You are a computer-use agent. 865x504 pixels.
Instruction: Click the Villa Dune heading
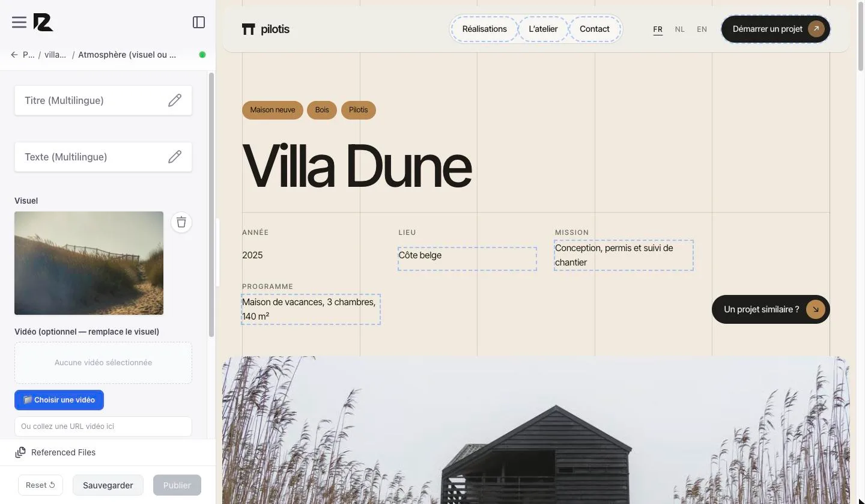pos(357,166)
